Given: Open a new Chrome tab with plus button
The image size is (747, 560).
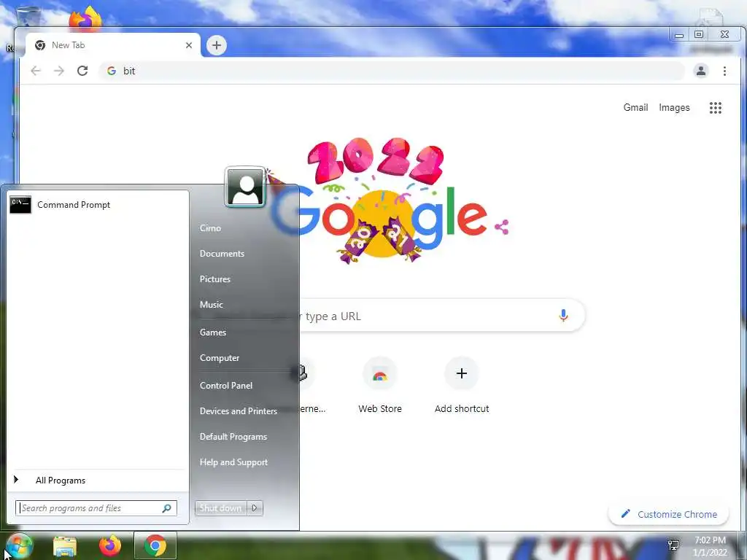Looking at the screenshot, I should pos(216,45).
